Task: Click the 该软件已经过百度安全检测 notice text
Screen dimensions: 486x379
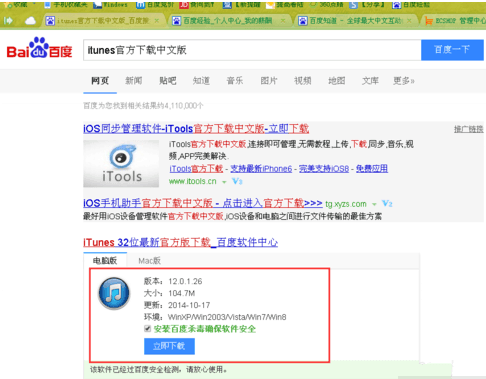Action: [x=159, y=369]
